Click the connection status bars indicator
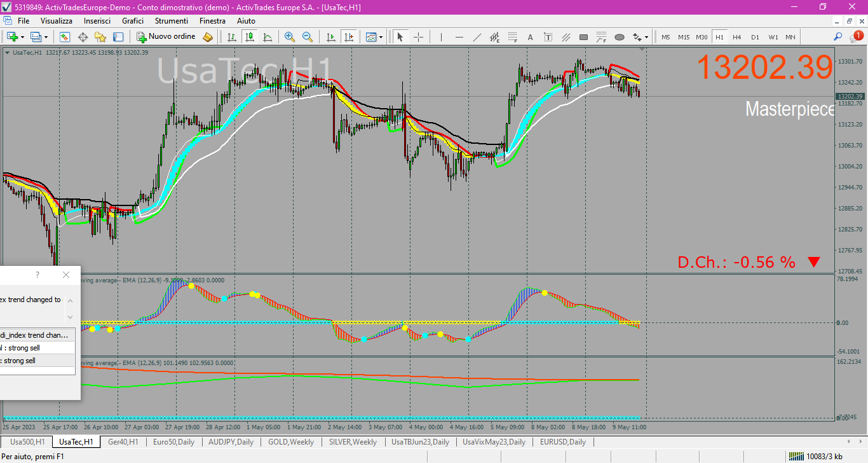Viewport: 868px width, 463px height. (x=796, y=456)
